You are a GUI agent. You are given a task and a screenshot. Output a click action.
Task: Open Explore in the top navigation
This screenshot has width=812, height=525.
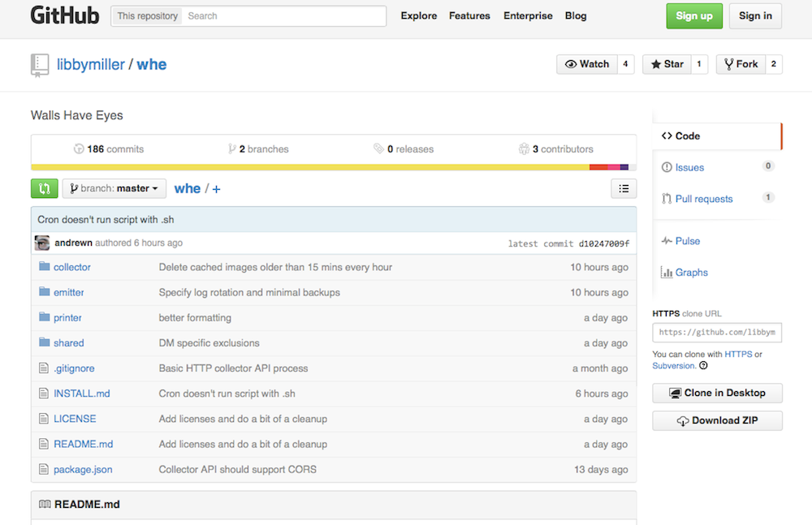click(419, 16)
